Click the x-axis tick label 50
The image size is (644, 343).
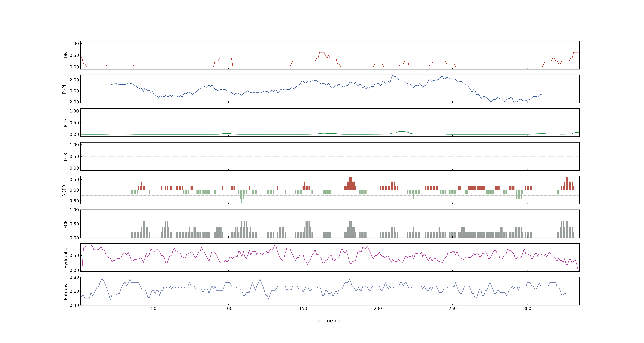154,309
